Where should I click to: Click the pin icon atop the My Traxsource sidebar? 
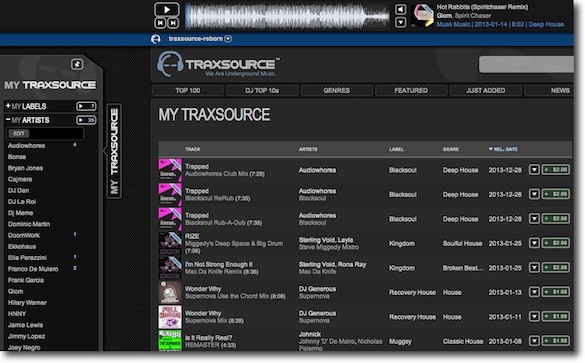77,64
